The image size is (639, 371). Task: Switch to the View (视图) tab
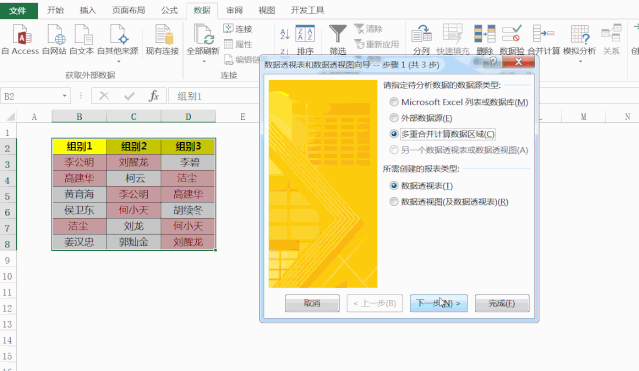tap(267, 10)
